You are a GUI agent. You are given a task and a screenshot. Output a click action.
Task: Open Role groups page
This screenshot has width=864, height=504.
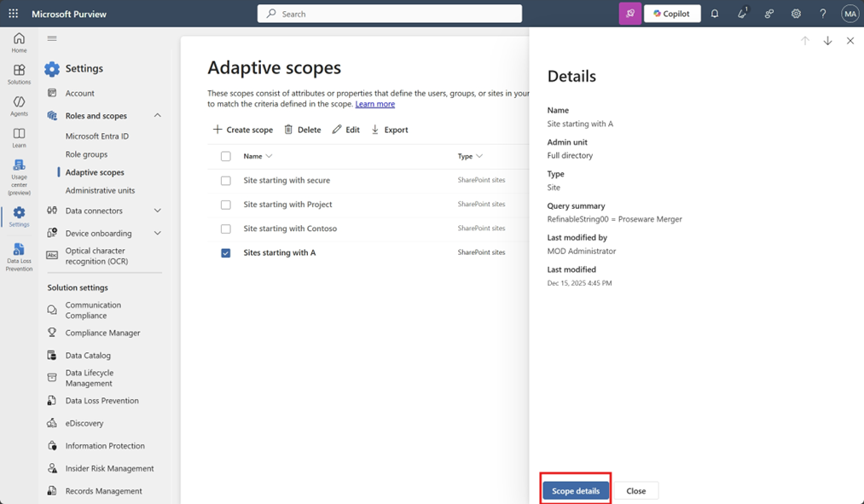(x=86, y=154)
